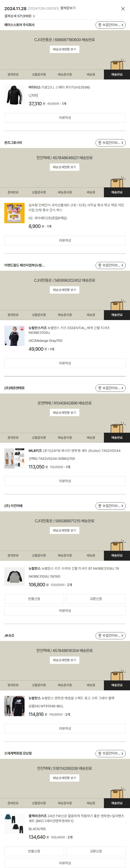Request return for 뉴발란스 키즈 수피마 티셔츠

tap(34, 599)
